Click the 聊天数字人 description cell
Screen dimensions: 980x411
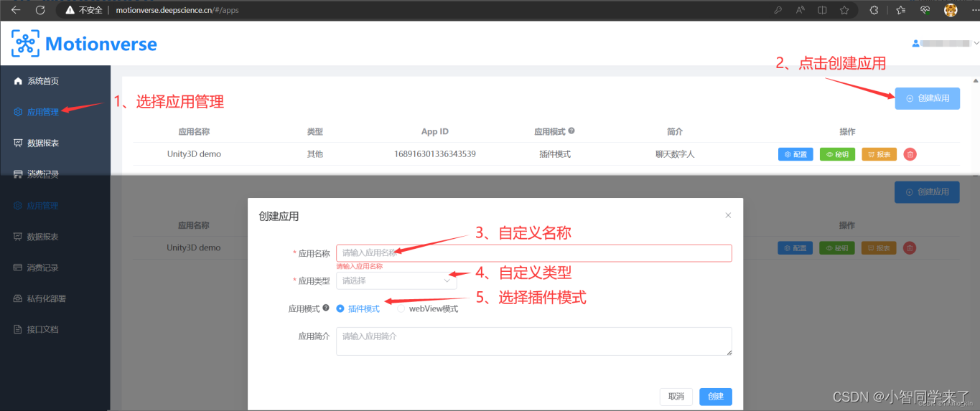[674, 154]
